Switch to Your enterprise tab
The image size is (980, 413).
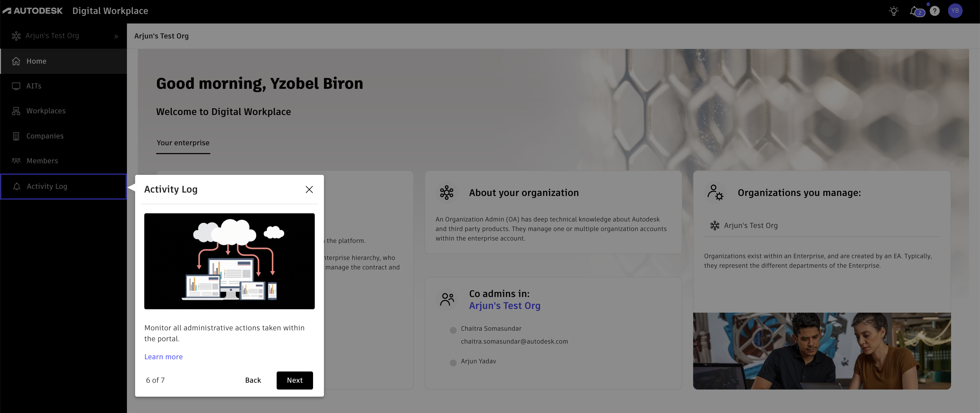coord(183,143)
